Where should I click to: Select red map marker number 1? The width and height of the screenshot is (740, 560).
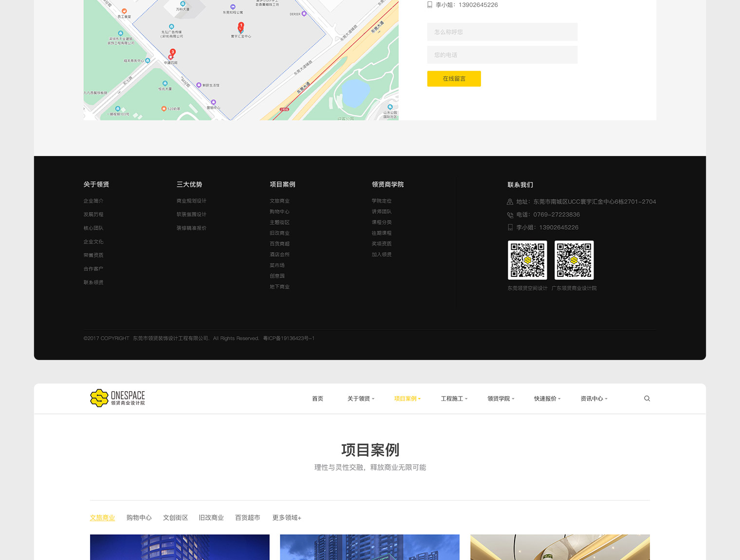[x=241, y=26]
